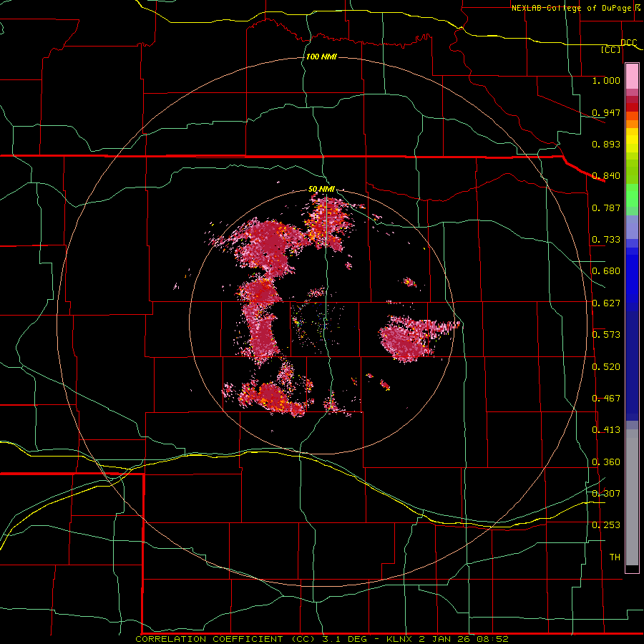Select the 0.360 scale value

[x=606, y=462]
